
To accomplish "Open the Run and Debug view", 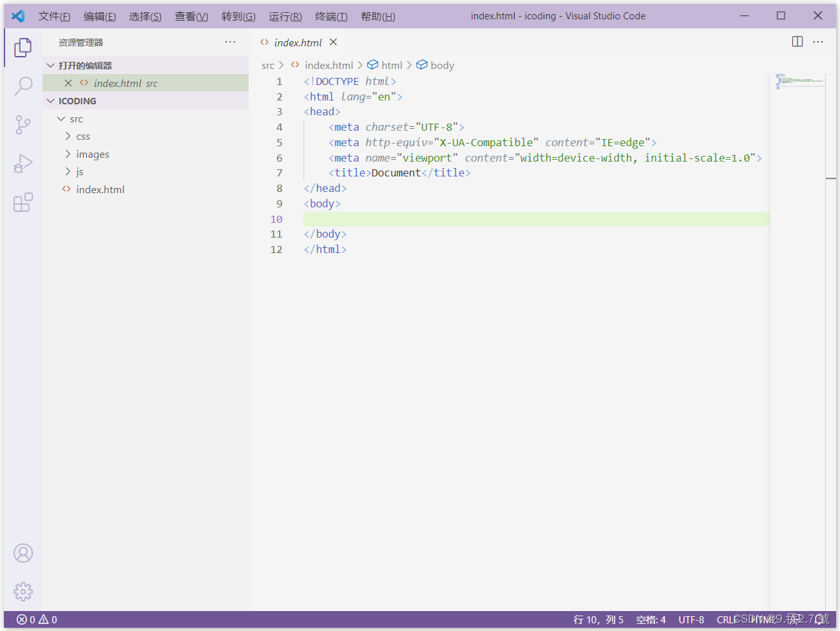I will [23, 164].
